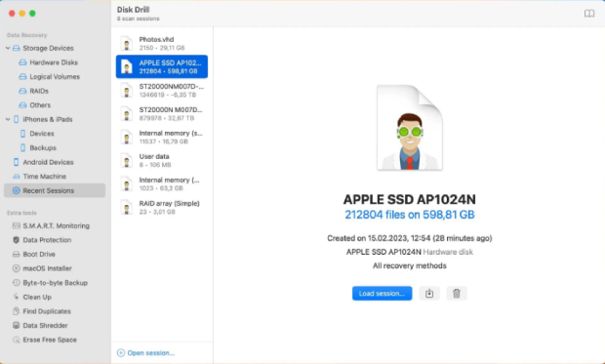This screenshot has width=605, height=364.
Task: Collapse the iPhones & iPads section
Action: [8, 119]
